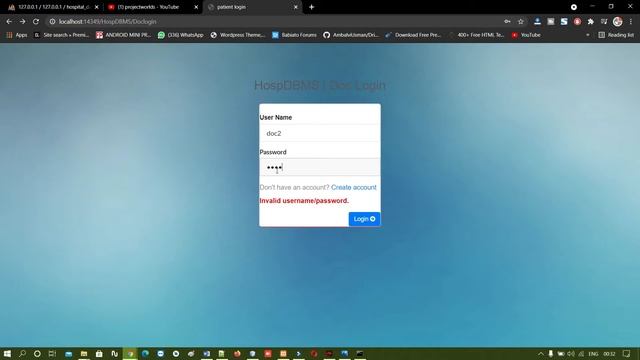Click the blue S extension icon

point(564,22)
